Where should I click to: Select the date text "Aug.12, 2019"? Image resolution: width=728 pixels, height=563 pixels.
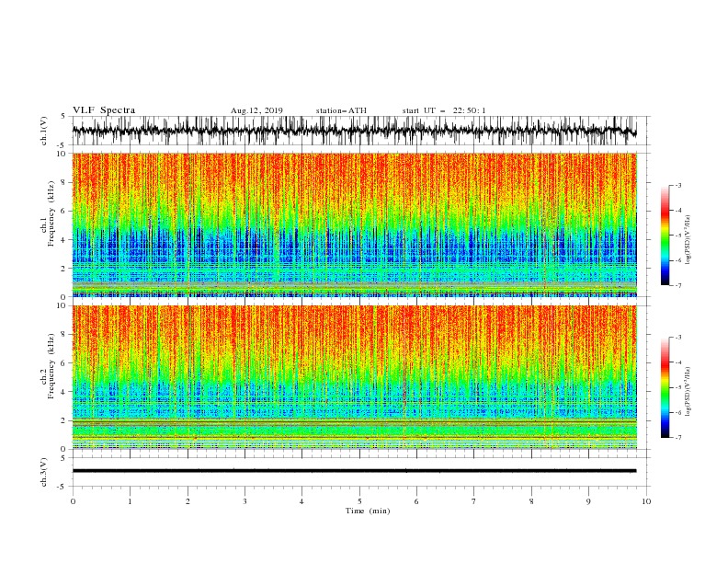[256, 110]
